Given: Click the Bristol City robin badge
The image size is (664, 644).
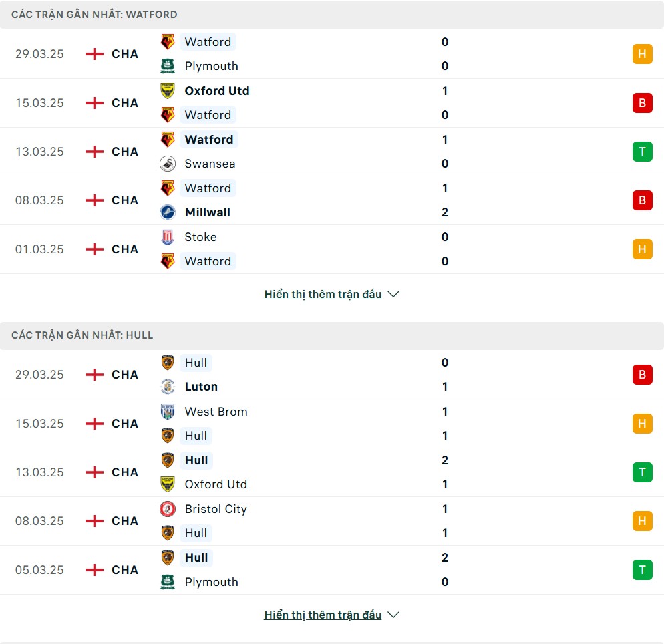Looking at the screenshot, I should click(168, 509).
